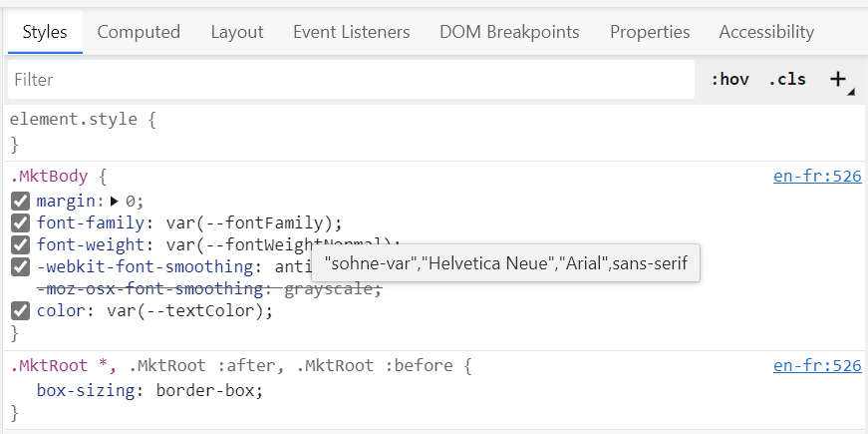Screen dimensions: 868x434
Task: Click the .MktBody selector name
Action: (x=49, y=177)
